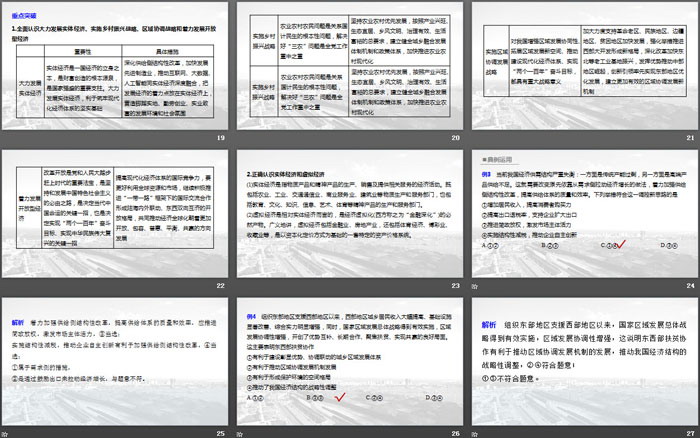Screen dimensions: 700x438
Task: Click slide number 24 label
Action: tap(690, 285)
